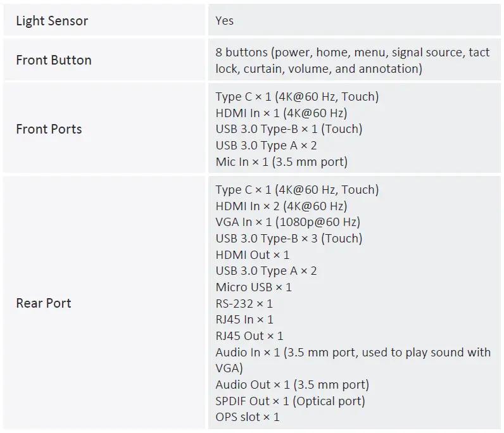The height and width of the screenshot is (433, 504).
Task: Click the OPS slot × 1 line
Action: [x=247, y=417]
